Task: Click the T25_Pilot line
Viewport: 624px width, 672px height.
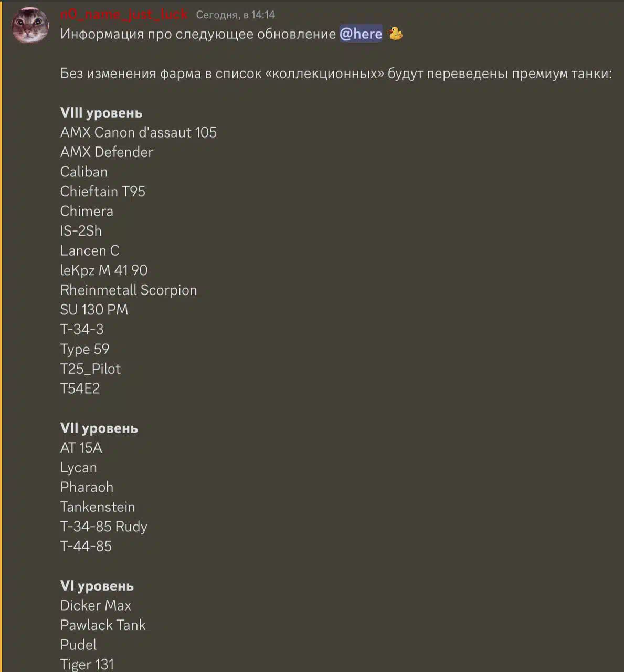Action: tap(91, 369)
